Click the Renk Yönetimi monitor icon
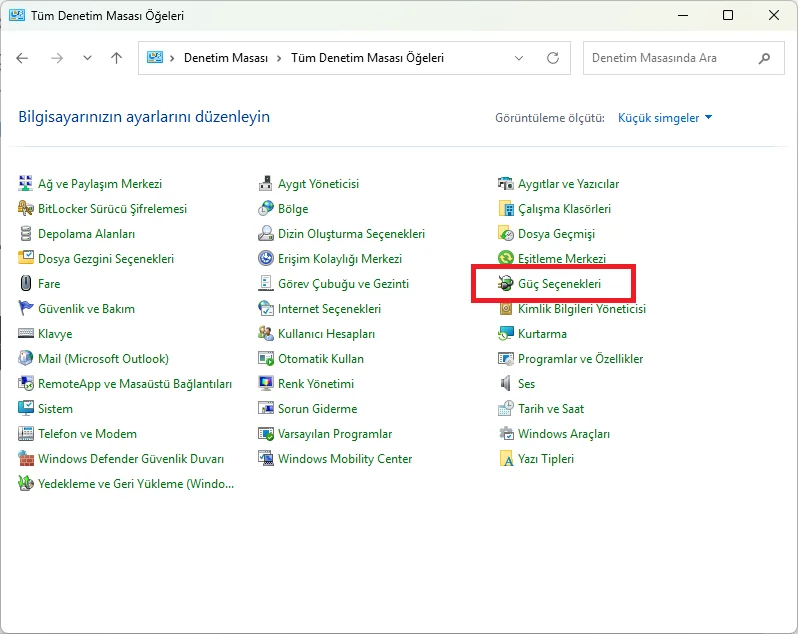Screen dimensions: 798x634 tap(265, 383)
